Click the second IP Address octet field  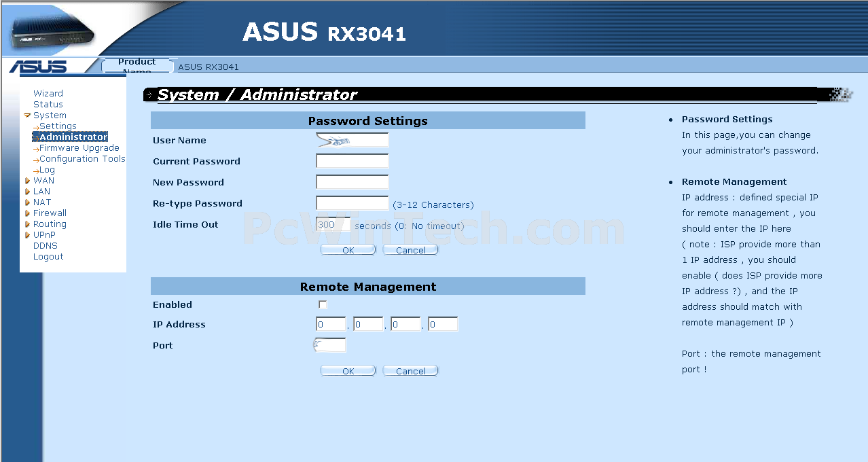(368, 324)
